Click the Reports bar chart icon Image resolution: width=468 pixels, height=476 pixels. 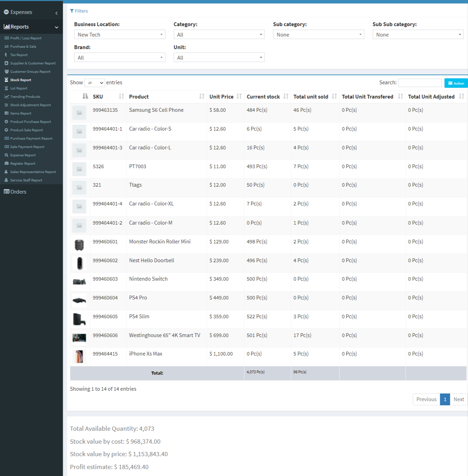pyautogui.click(x=7, y=27)
